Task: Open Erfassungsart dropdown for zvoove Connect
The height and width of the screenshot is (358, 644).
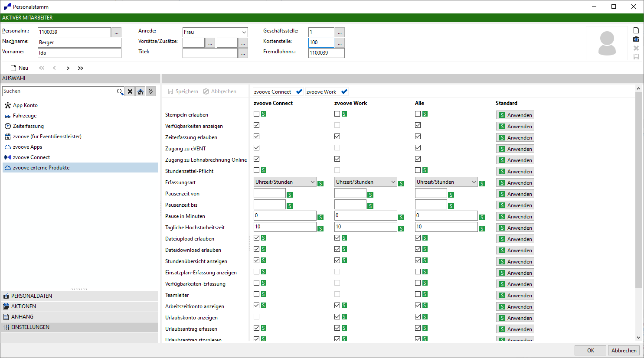Action: point(312,182)
